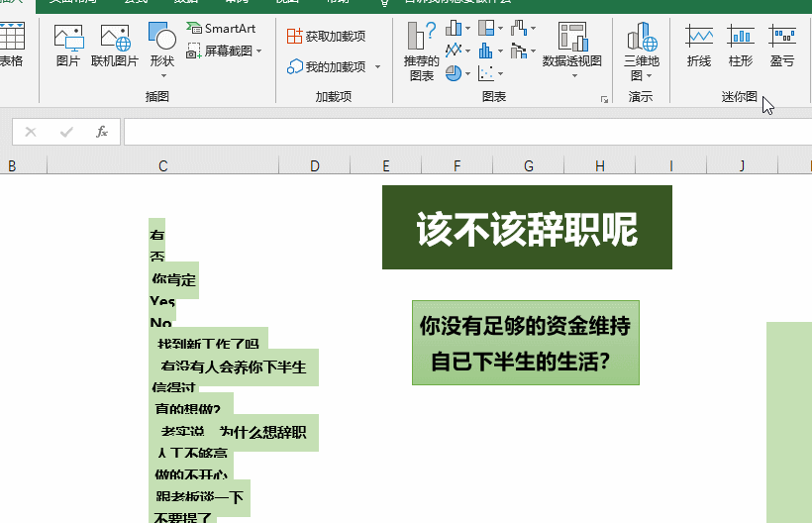Select column G header

[x=528, y=165]
